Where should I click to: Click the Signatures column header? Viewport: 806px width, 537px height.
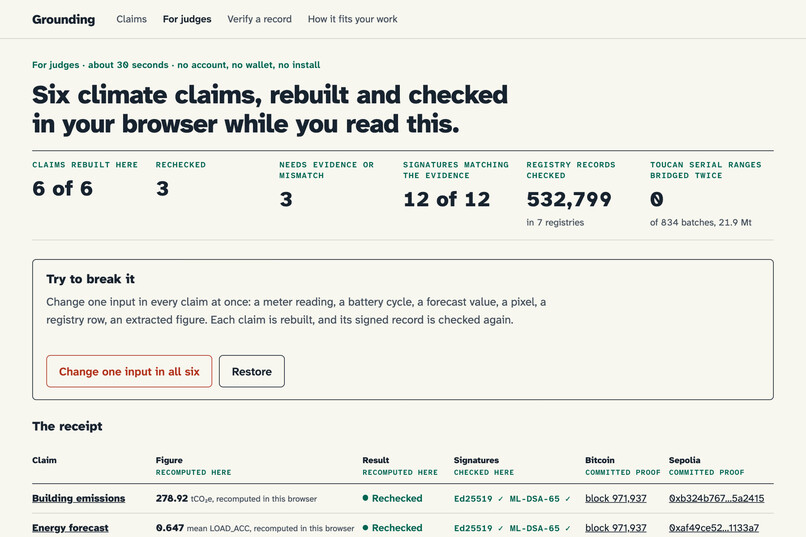476,460
